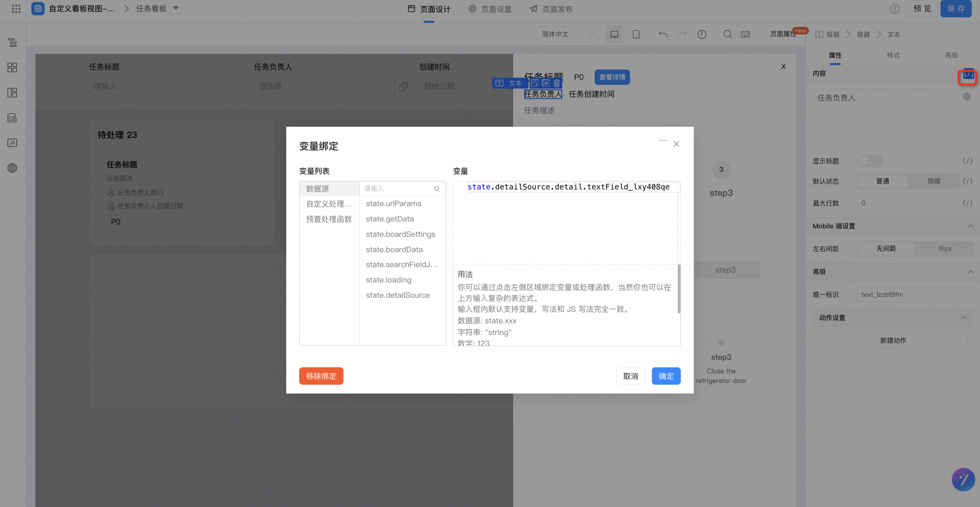Open the help question mark icon

(895, 9)
